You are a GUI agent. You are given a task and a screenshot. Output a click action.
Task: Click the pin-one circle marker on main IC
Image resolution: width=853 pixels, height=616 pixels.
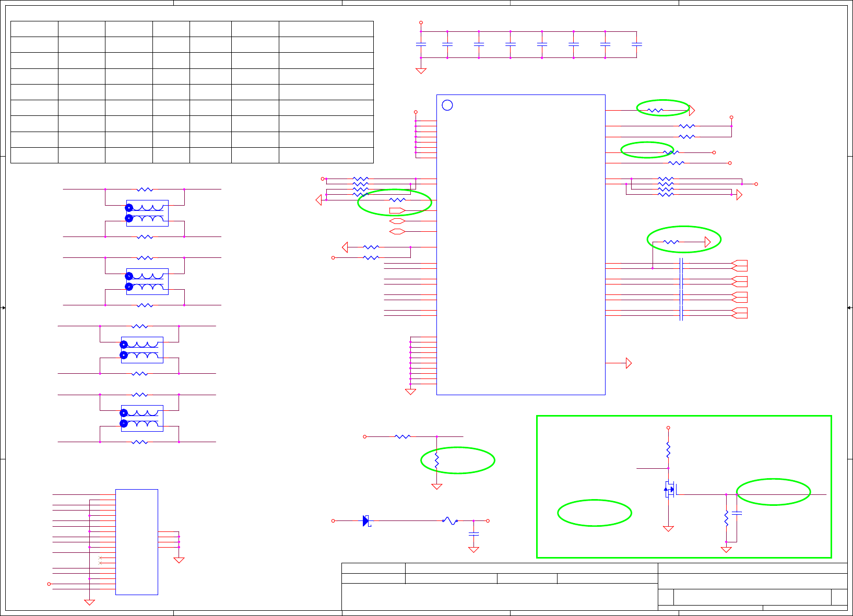click(x=447, y=105)
